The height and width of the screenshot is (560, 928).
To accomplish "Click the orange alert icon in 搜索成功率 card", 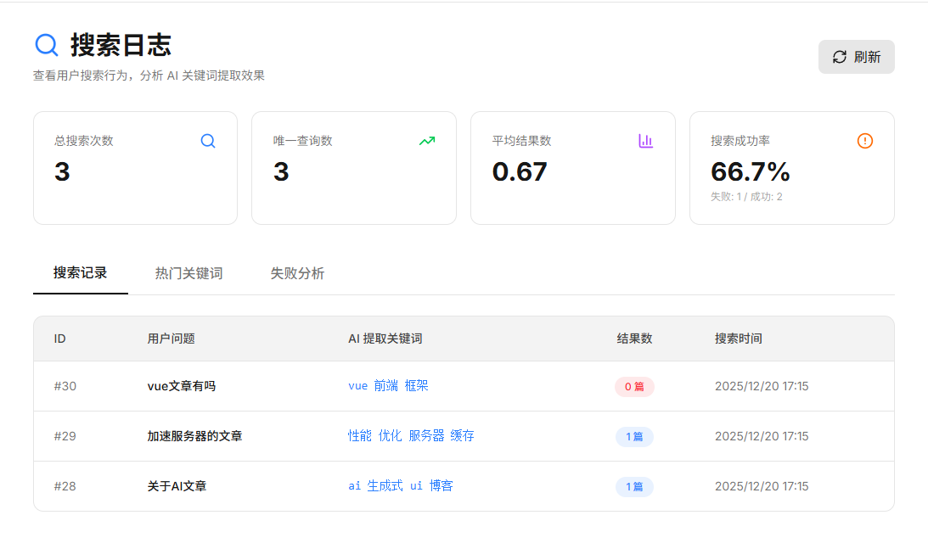I will pyautogui.click(x=864, y=141).
